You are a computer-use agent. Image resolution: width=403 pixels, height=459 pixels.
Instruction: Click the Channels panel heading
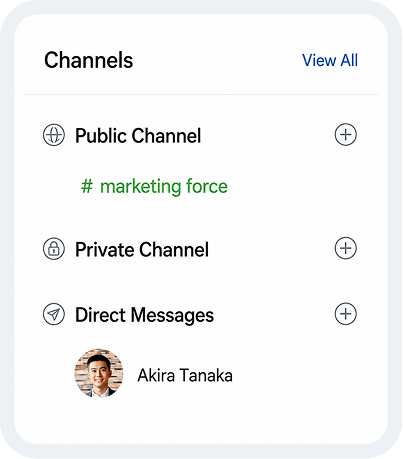[89, 60]
